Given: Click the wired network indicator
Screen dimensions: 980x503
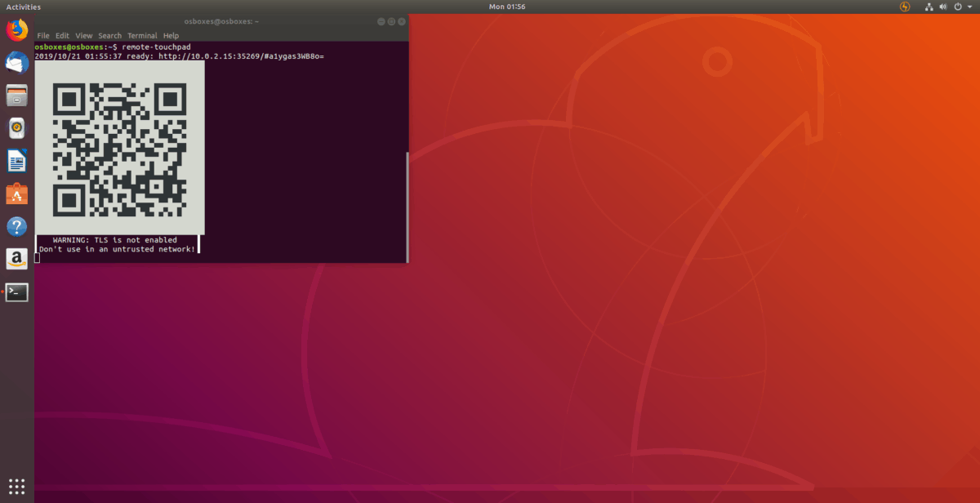Looking at the screenshot, I should pos(929,7).
